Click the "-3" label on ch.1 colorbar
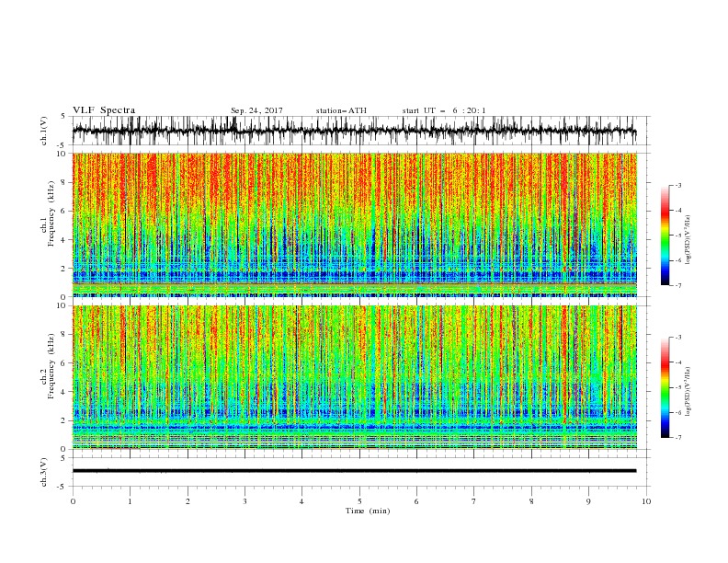Viewport: 728px width, 563px height. [677, 185]
